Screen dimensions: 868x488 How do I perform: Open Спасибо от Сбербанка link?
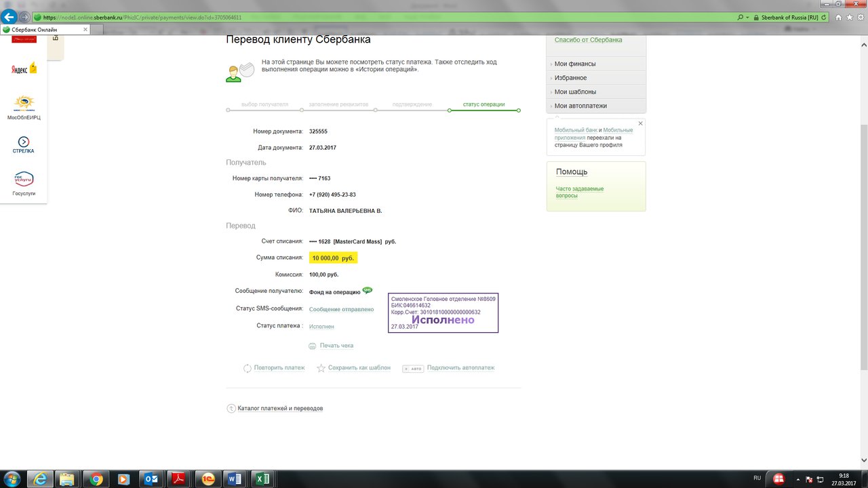click(588, 40)
